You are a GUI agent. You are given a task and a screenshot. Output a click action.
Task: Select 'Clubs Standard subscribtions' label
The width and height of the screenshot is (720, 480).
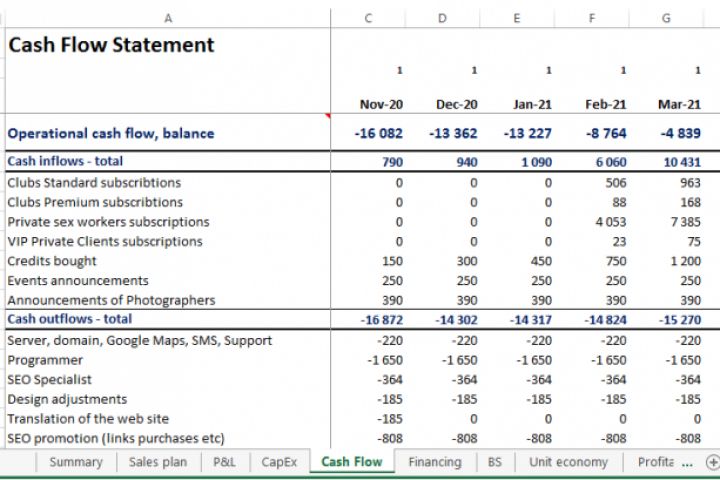pyautogui.click(x=94, y=183)
